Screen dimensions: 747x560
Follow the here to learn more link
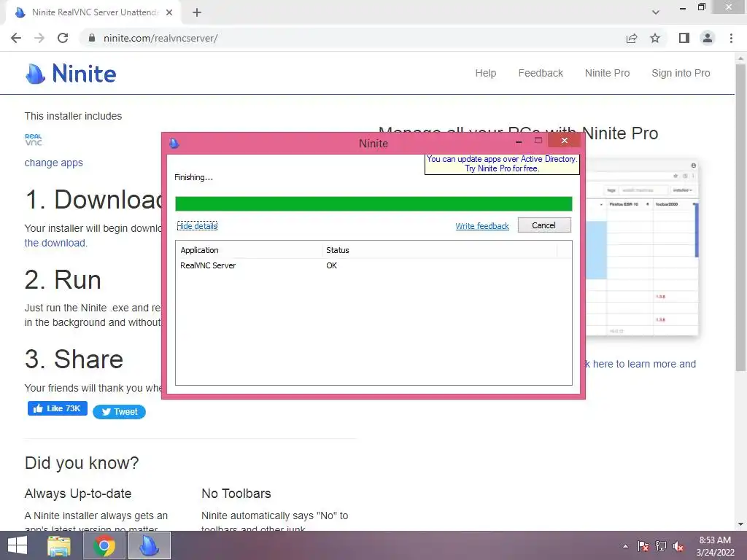point(641,364)
